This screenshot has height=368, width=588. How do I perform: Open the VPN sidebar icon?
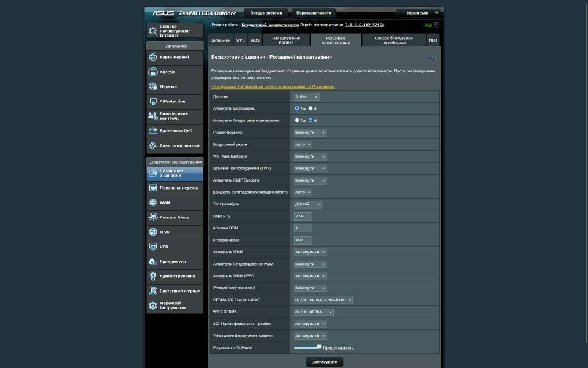point(153,247)
